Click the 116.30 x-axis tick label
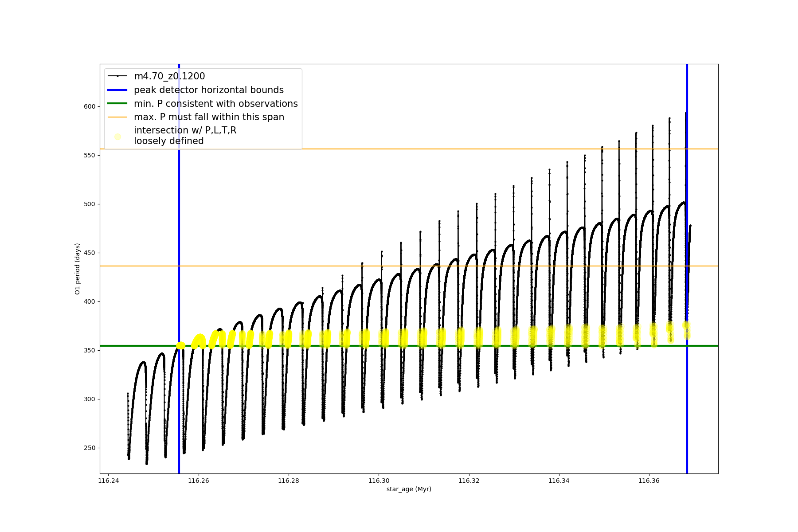798x532 pixels. tap(379, 481)
